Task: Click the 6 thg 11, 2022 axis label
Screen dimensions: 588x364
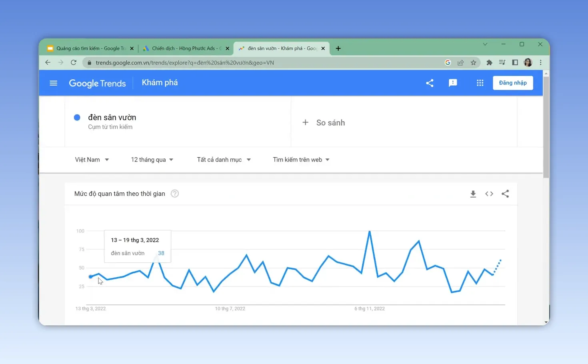Action: click(x=370, y=308)
